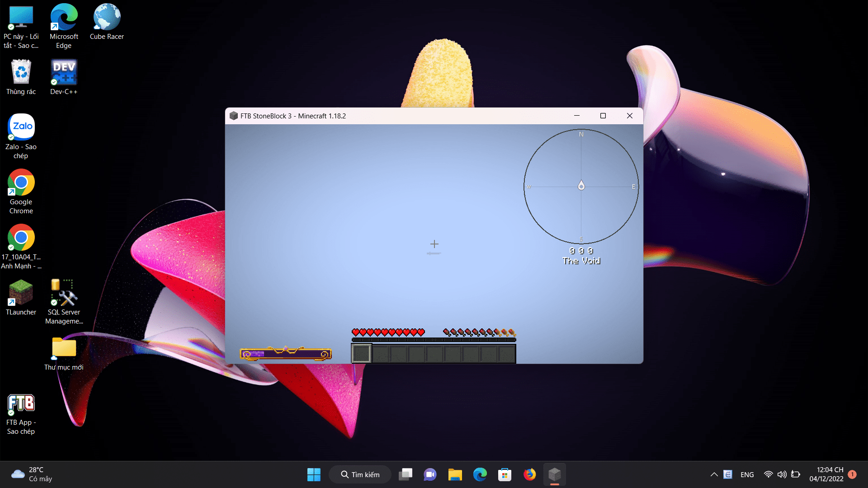Open the ENG language switcher
The image size is (868, 488).
[x=747, y=474]
